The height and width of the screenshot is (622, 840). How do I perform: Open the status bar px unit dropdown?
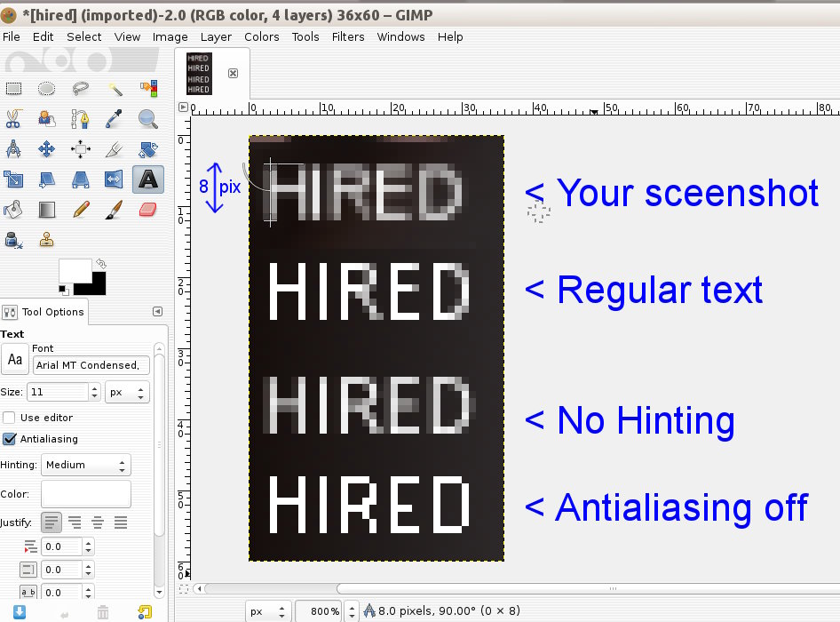[x=268, y=611]
